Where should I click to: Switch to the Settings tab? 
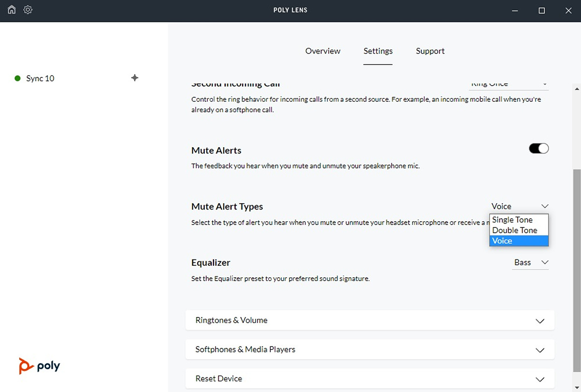pos(378,51)
